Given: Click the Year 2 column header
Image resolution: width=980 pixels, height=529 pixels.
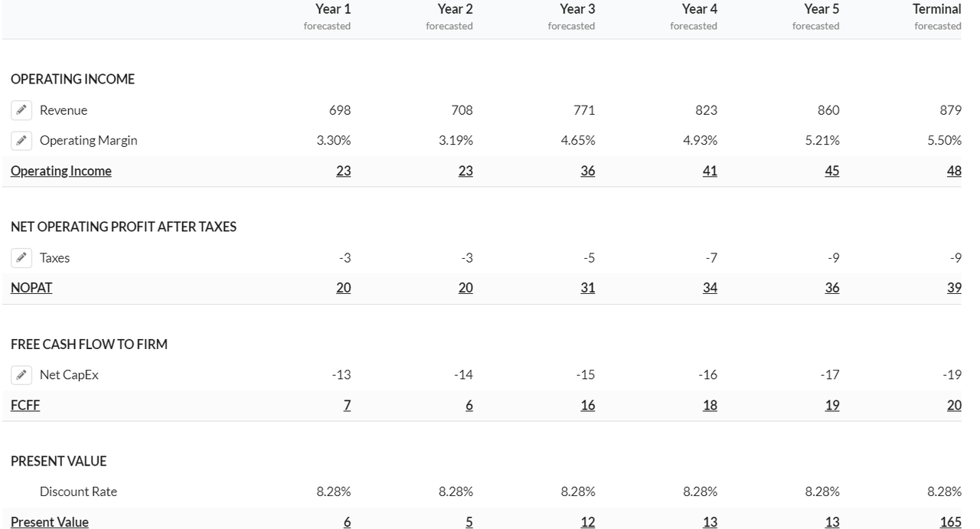Looking at the screenshot, I should pyautogui.click(x=455, y=9).
